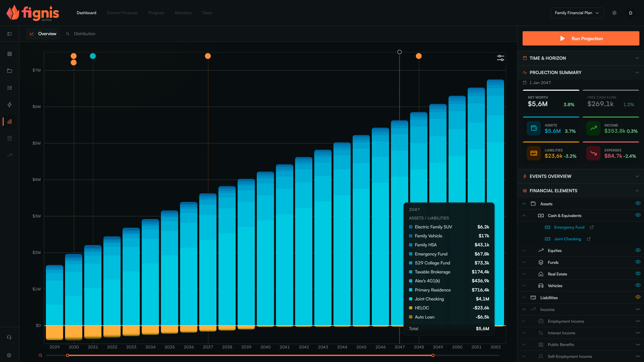Open the calculator icon in sidebar
The height and width of the screenshot is (362, 644).
click(10, 138)
